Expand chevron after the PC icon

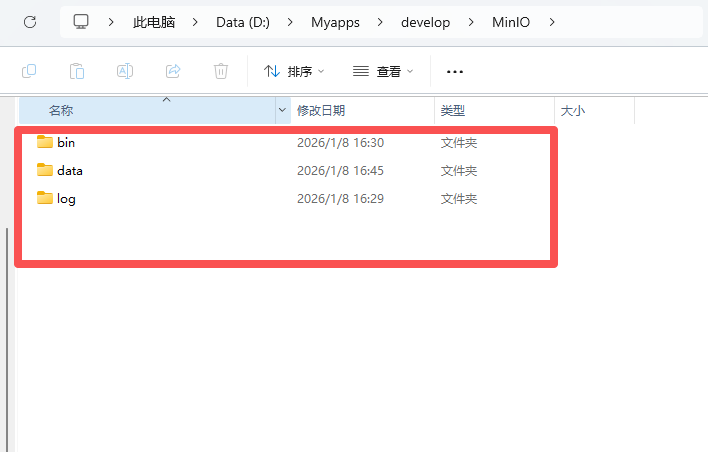coord(111,22)
